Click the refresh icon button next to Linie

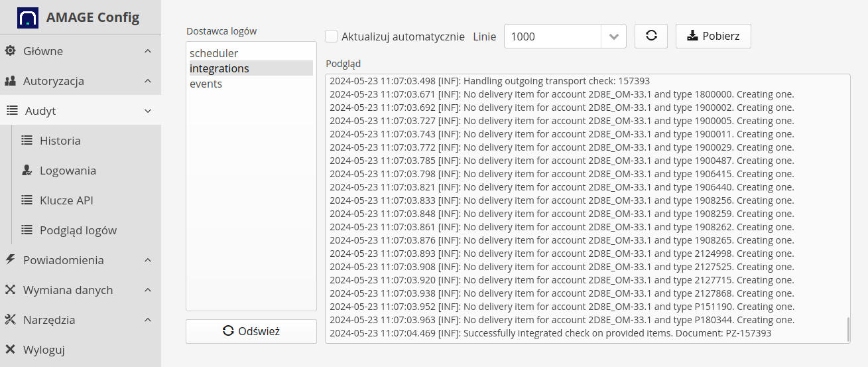click(x=651, y=37)
